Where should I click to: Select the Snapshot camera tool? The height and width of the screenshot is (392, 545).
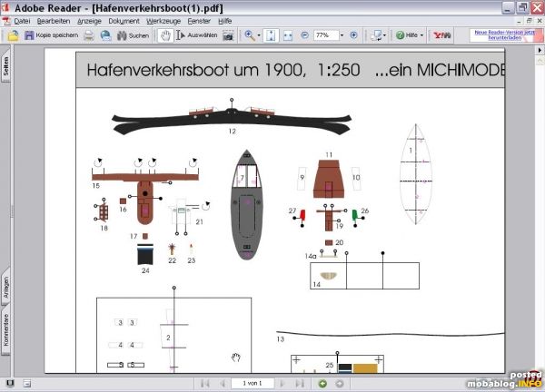(x=228, y=35)
